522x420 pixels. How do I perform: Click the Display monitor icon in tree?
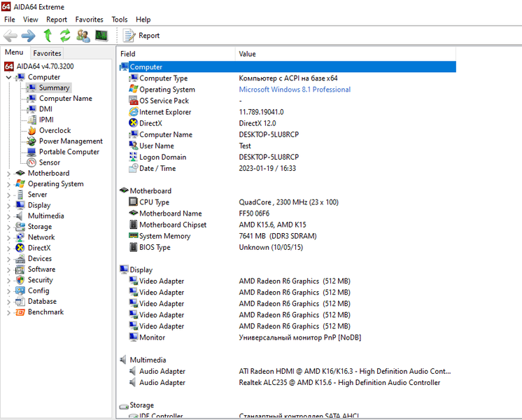[20, 205]
